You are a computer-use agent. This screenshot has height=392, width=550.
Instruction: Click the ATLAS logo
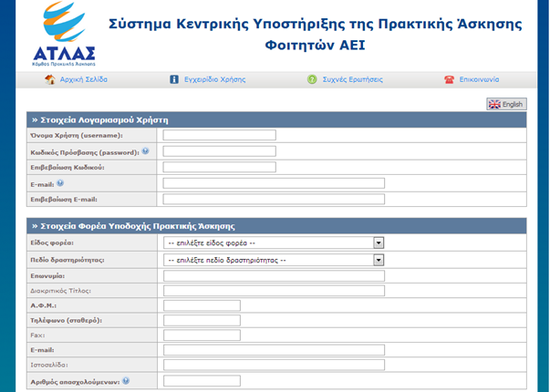pyautogui.click(x=64, y=34)
